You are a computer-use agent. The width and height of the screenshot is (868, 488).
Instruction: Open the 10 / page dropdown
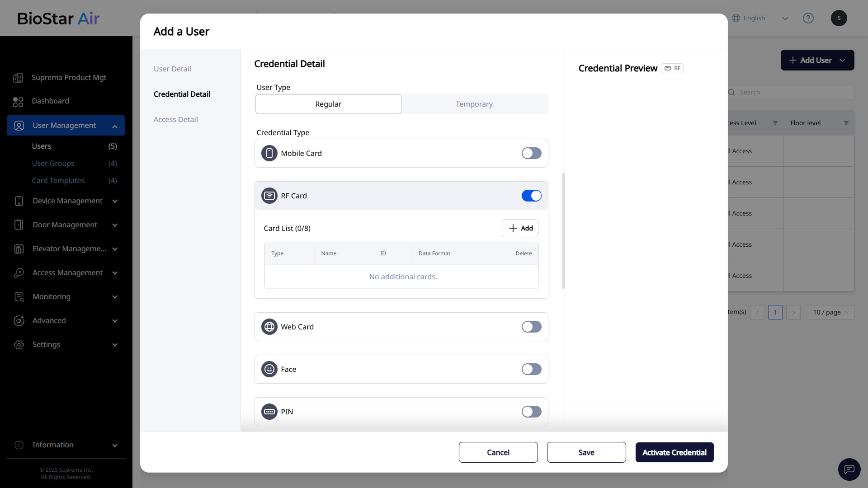[830, 312]
